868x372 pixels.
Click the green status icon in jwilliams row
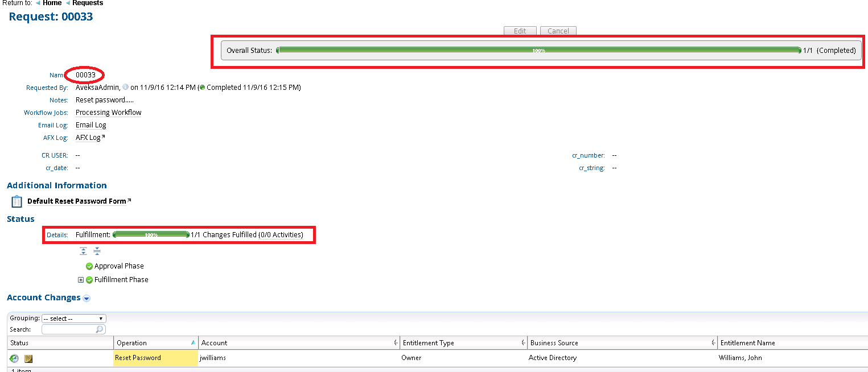coord(14,358)
